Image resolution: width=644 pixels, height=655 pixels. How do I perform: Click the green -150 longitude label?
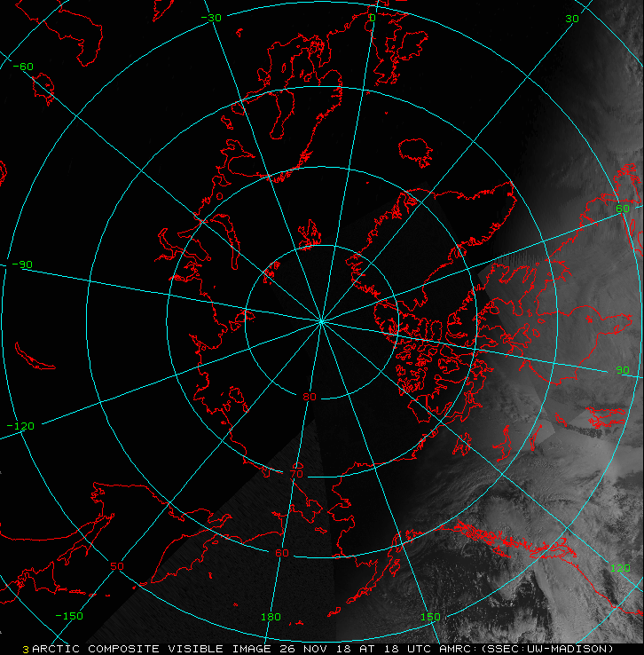(69, 616)
